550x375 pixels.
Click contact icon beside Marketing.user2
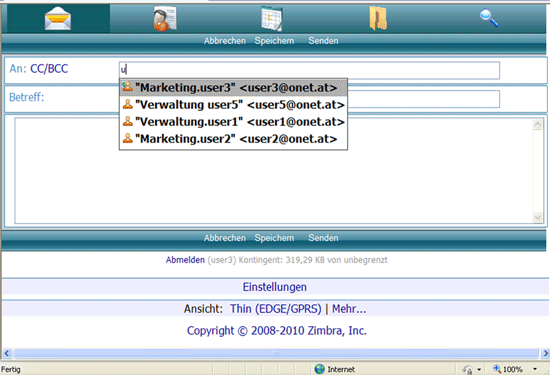(x=128, y=138)
